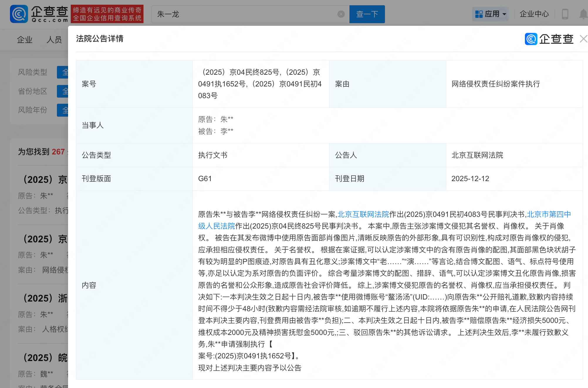Switch to the 人员 tab
This screenshot has width=588, height=388.
pos(54,40)
